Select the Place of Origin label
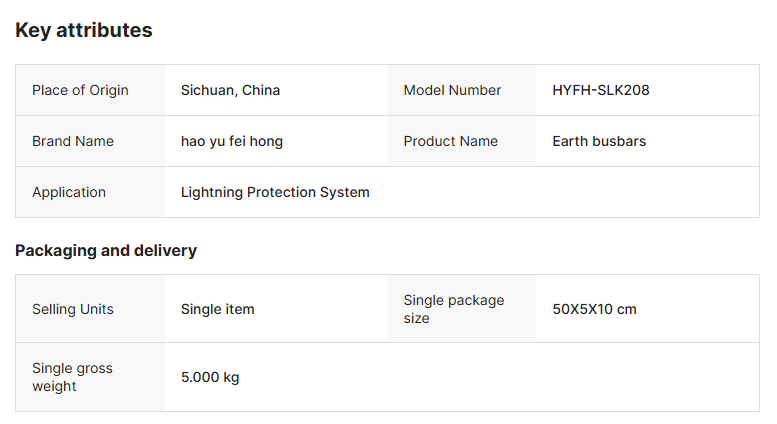777x424 pixels. 80,90
